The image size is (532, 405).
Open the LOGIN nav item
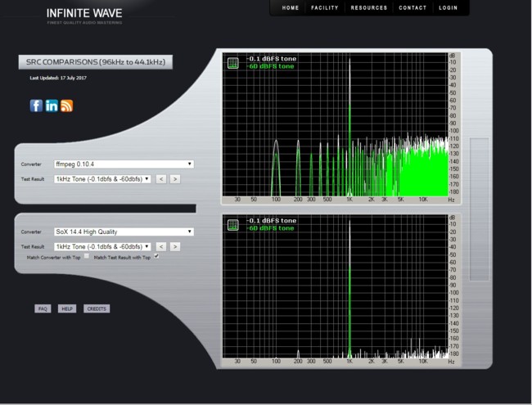tap(448, 8)
